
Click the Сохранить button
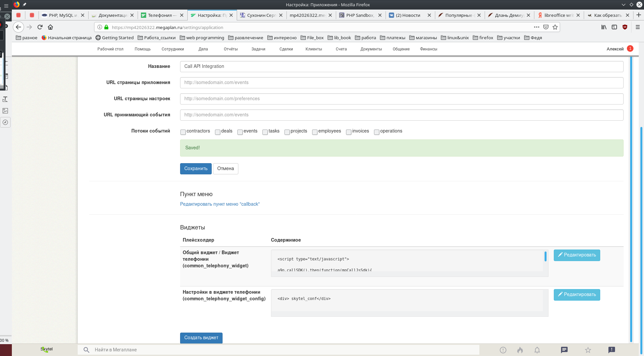pos(196,169)
